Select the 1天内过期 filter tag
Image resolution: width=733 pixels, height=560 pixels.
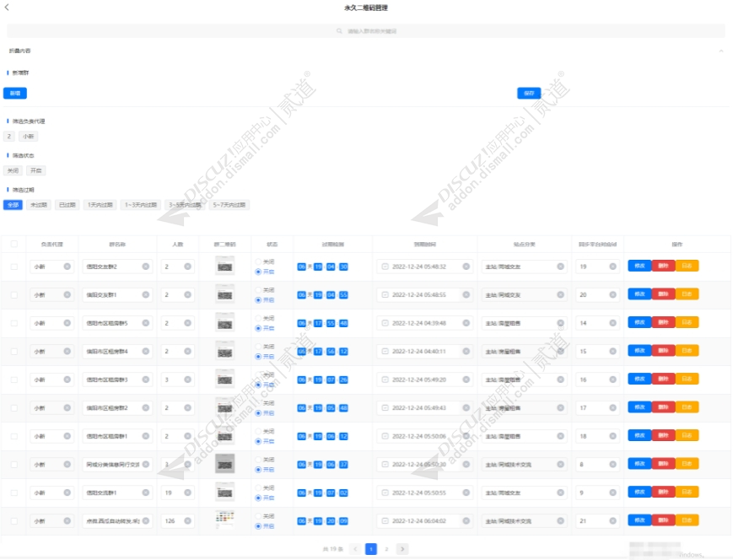[100, 205]
